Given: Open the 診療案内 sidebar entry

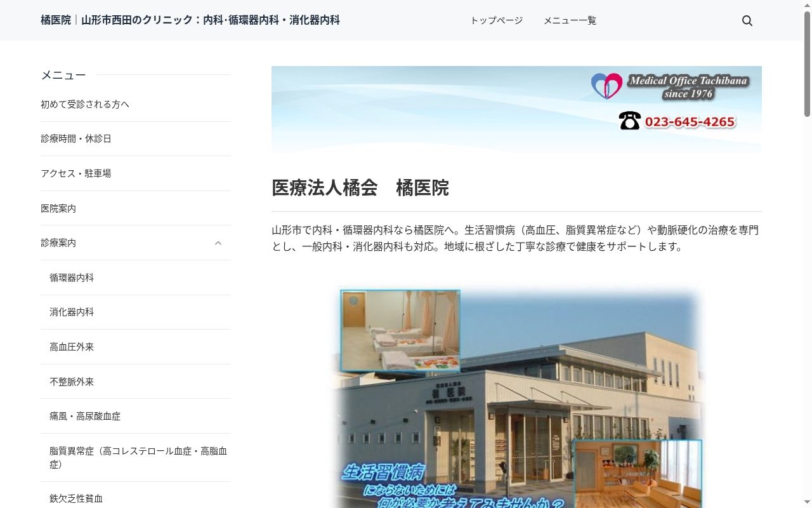Looking at the screenshot, I should pos(58,243).
